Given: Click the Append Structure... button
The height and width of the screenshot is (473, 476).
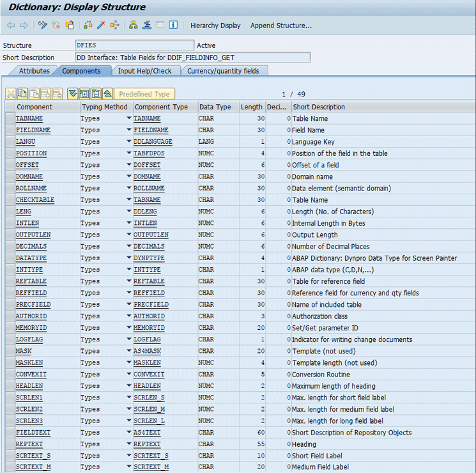Looking at the screenshot, I should (x=280, y=26).
